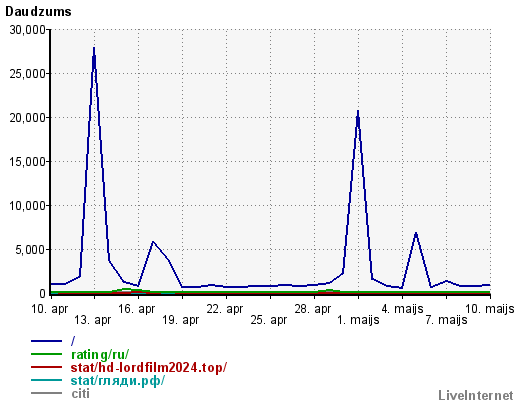
Task: Click the 1. maijs peak on blue line
Action: click(358, 112)
